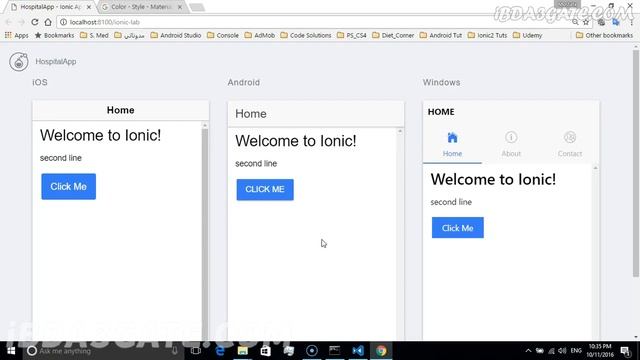Click the volume icon in system tray
The width and height of the screenshot is (640, 360).
(562, 351)
